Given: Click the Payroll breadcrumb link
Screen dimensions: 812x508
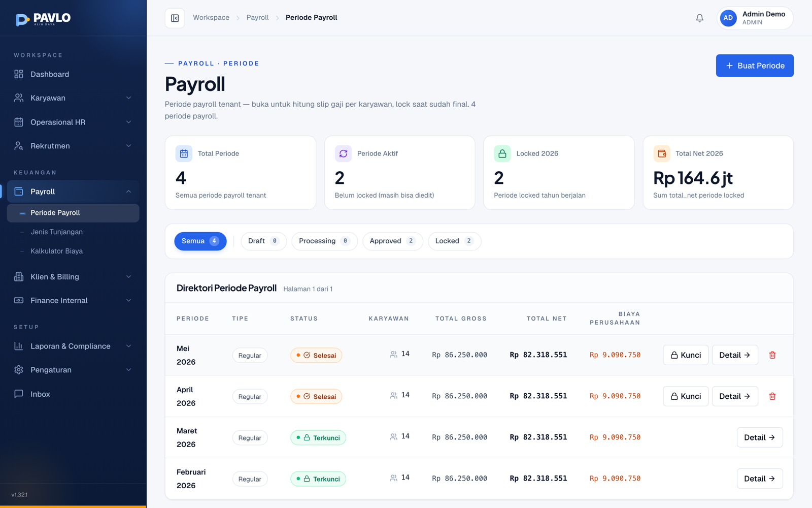Looking at the screenshot, I should 257,18.
